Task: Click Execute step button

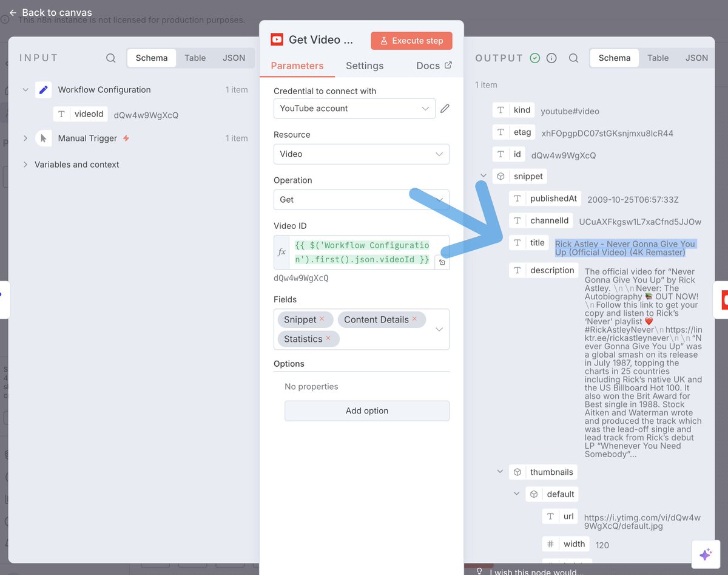Action: click(412, 41)
